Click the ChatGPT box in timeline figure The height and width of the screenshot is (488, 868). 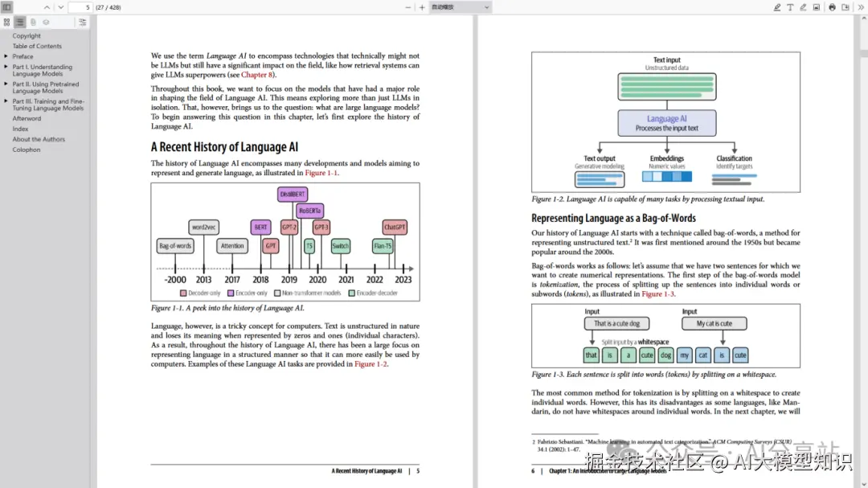(395, 227)
